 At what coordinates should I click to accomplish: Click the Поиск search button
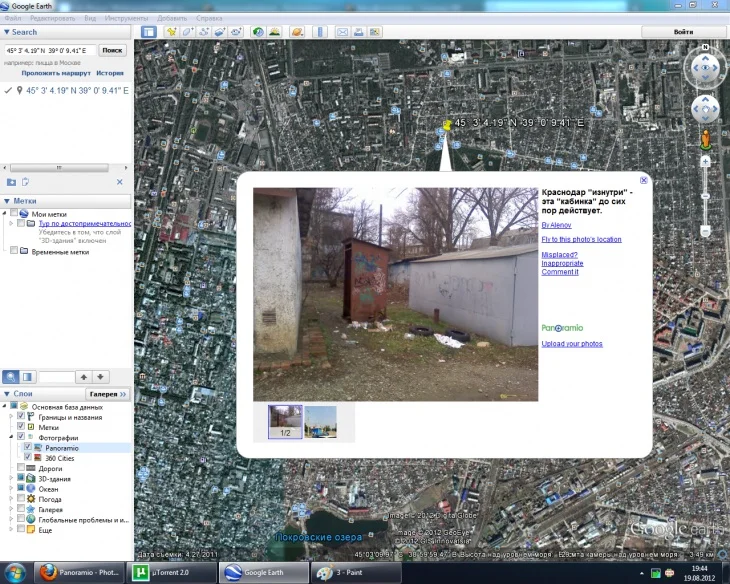(x=112, y=50)
